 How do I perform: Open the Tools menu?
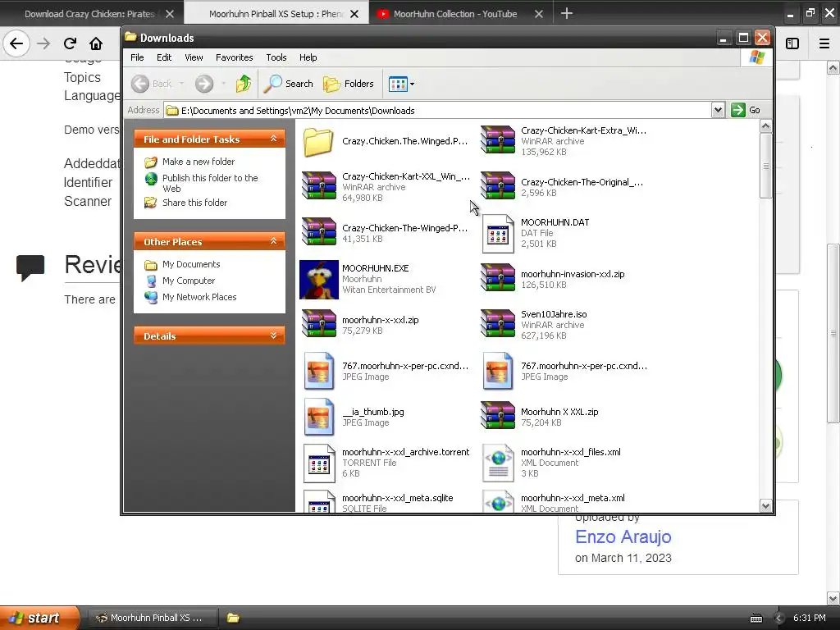pos(276,57)
